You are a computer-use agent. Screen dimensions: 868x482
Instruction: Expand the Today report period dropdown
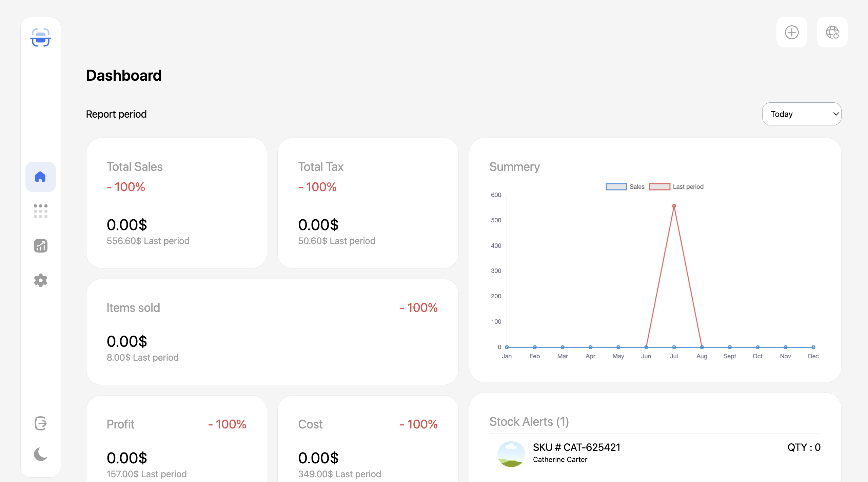tap(802, 114)
